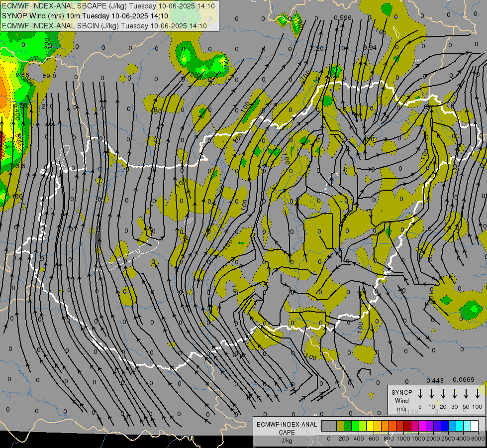Screen dimensions: 487x448
Task: Click the 4000 tick label in CAPE legend
Action: click(x=463, y=439)
